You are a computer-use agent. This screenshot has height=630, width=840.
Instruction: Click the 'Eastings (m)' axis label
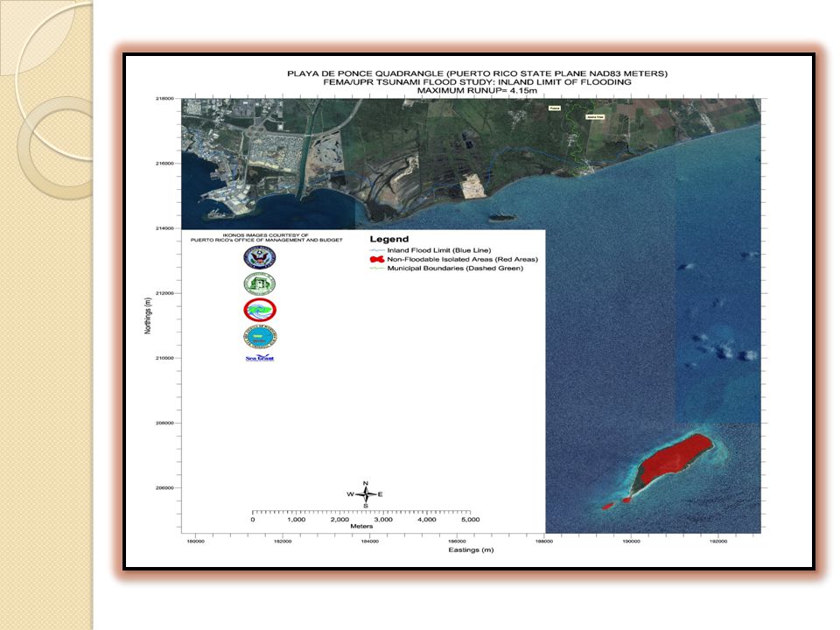click(471, 549)
